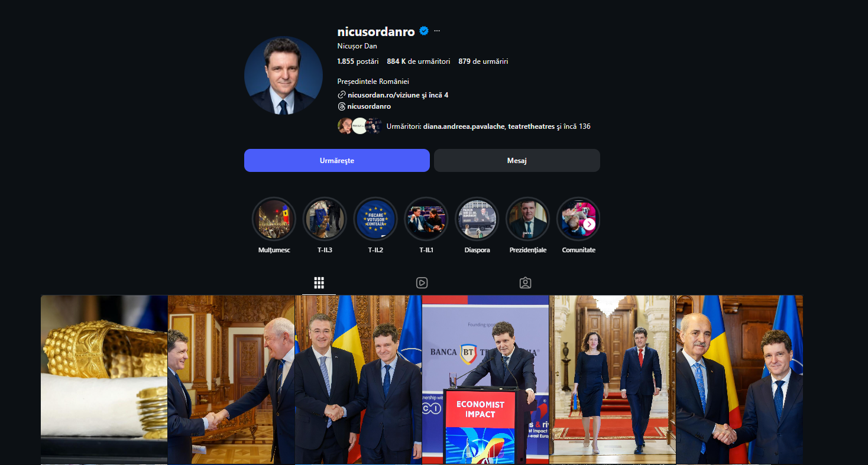
Task: Open the golden bracelet post thumbnail
Action: coord(104,380)
